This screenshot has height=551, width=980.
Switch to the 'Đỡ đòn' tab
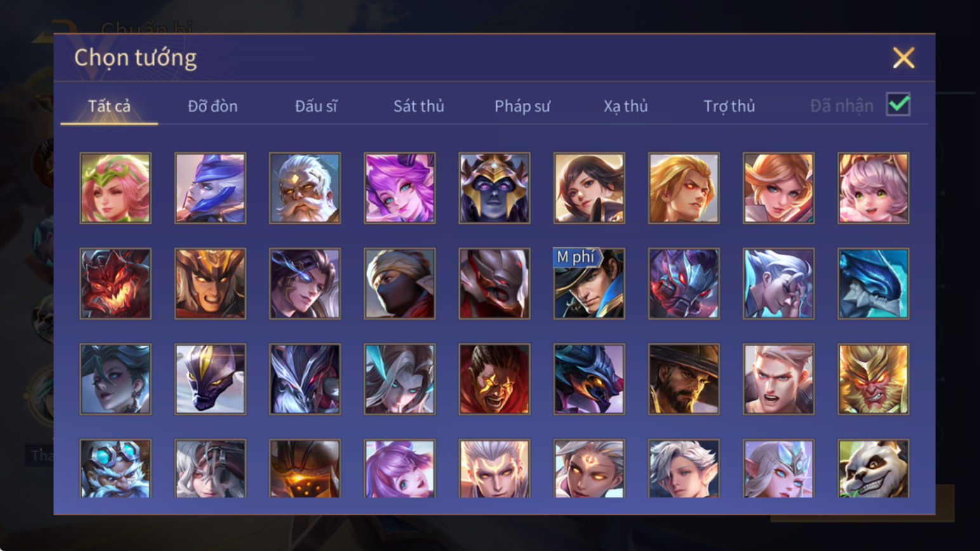pos(213,106)
